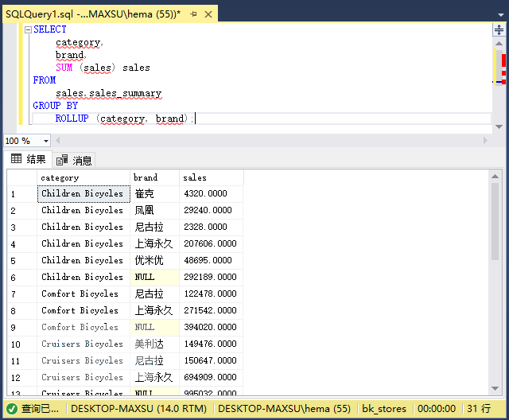Switch to the 消息 messages tab
This screenshot has width=509, height=420.
[74, 161]
